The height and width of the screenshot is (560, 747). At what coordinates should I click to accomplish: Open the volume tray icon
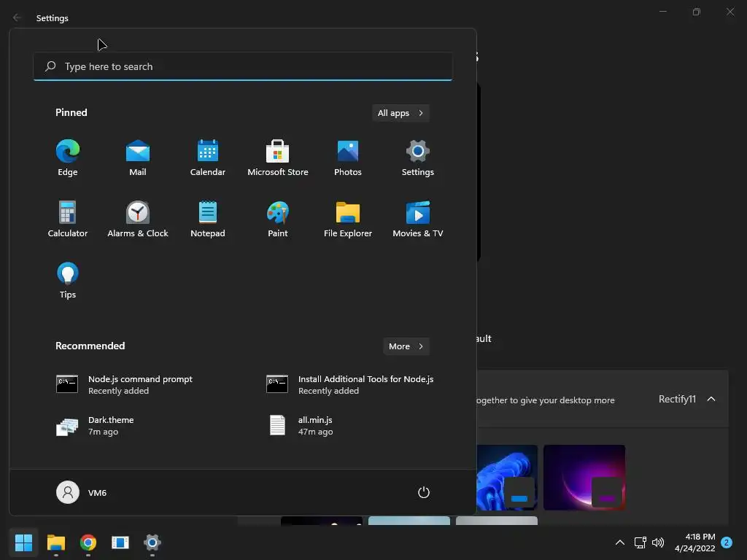(658, 542)
